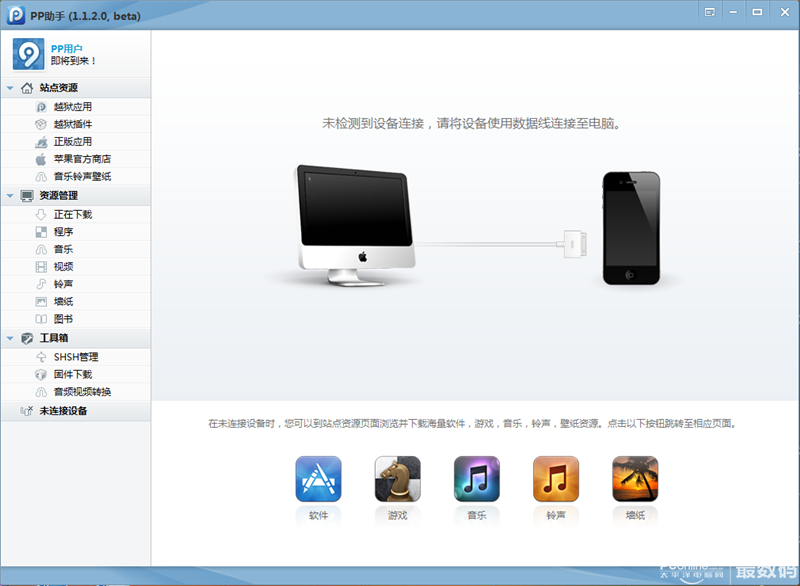Open 越狱插件 in the sidebar
The image size is (800, 586).
click(72, 124)
